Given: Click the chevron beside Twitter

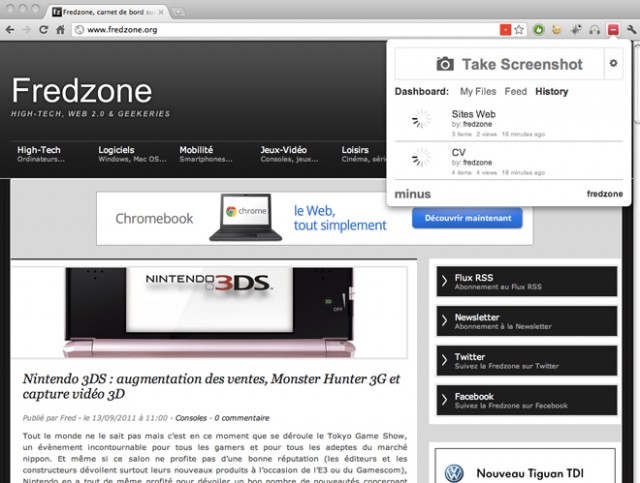Looking at the screenshot, I should coord(444,360).
